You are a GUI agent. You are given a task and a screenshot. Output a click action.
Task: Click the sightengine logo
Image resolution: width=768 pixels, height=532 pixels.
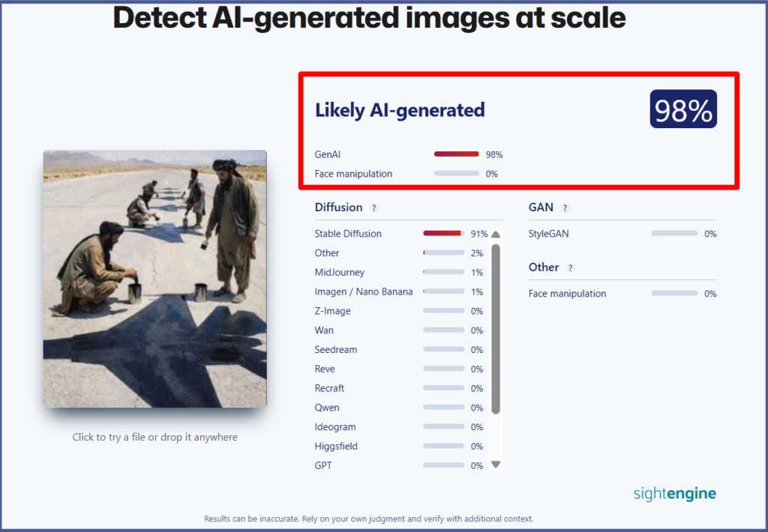(674, 493)
